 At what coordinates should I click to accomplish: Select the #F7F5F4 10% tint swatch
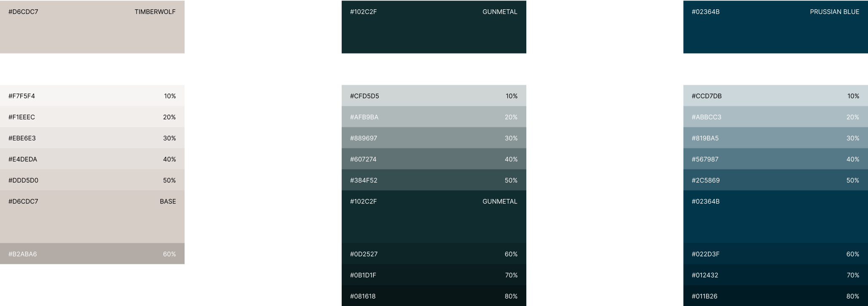(92, 96)
